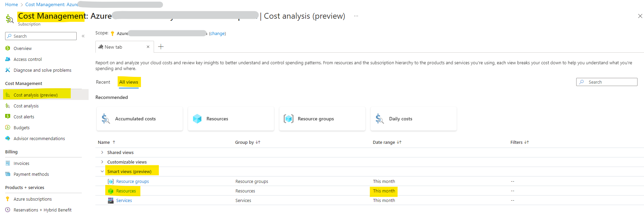
Task: Add a new tab with plus icon
Action: [161, 47]
